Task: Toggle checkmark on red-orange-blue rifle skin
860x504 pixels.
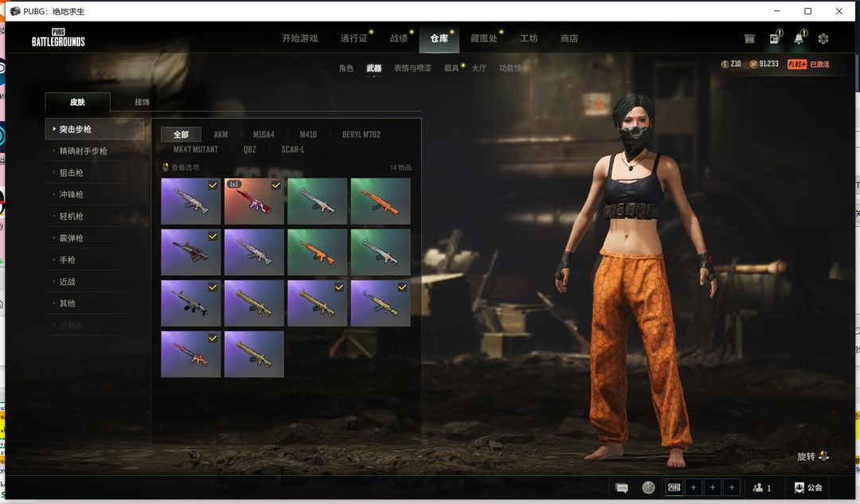Action: click(213, 338)
